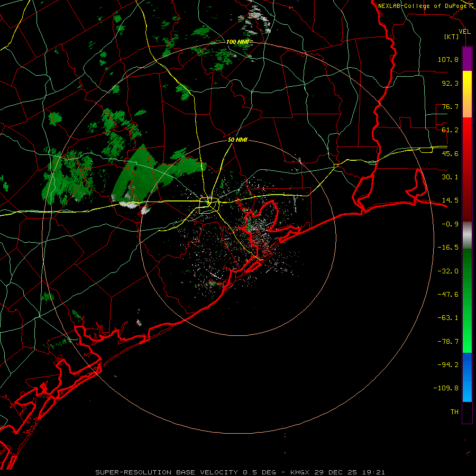Image resolution: width=476 pixels, height=476 pixels.
Task: Click the red segment of the color bar
Action: click(x=467, y=169)
